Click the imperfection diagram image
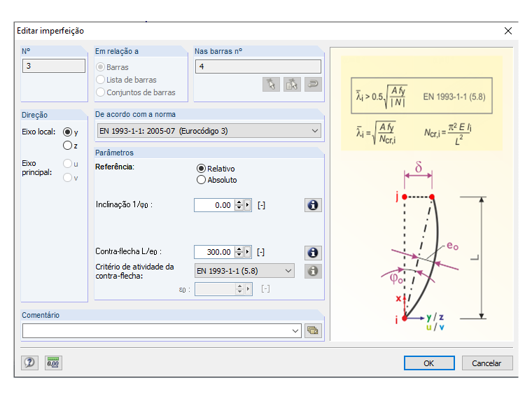Screen dimensions: 532x399 [x=421, y=195]
